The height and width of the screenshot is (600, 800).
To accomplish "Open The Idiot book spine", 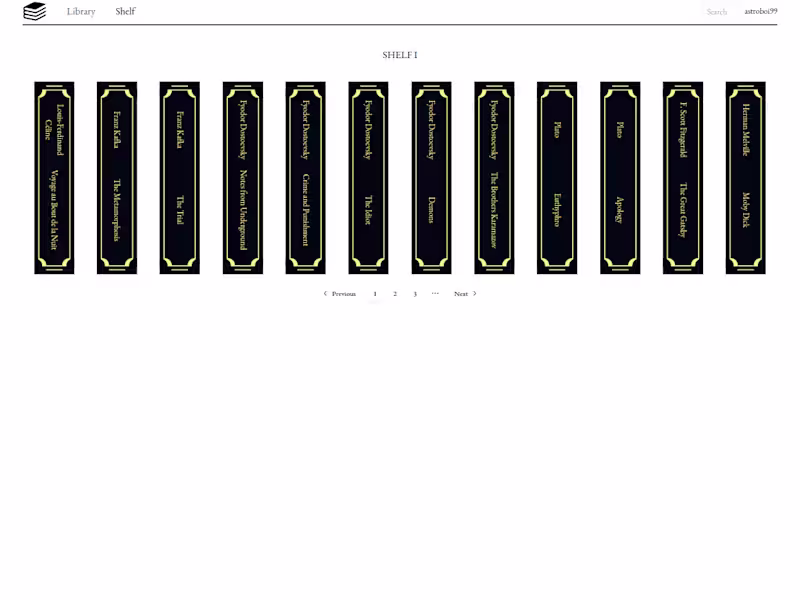I will click(368, 178).
